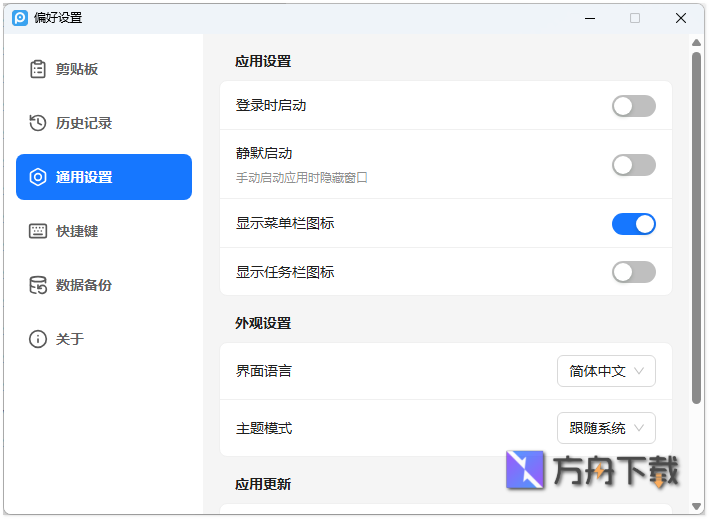This screenshot has height=519, width=709.
Task: Click the 应用更新 section heading
Action: [263, 485]
